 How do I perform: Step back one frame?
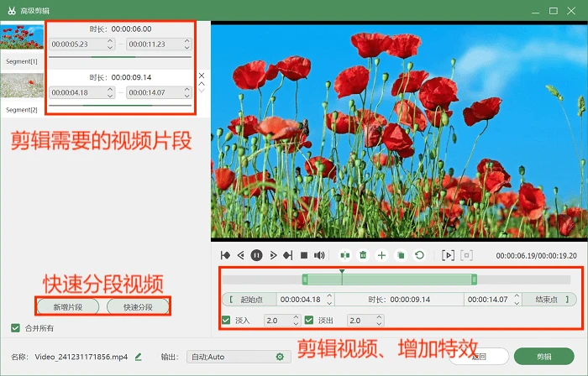241,255
